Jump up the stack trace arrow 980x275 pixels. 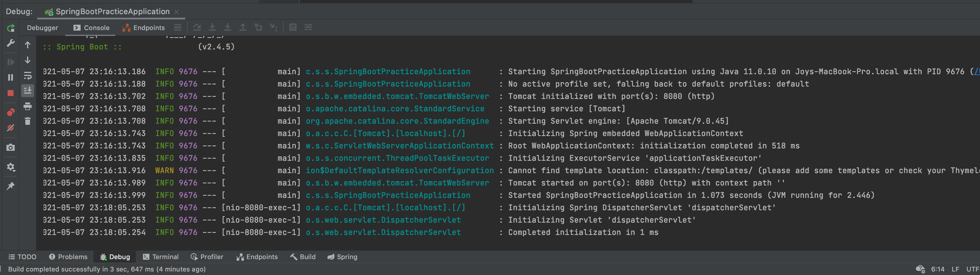28,45
